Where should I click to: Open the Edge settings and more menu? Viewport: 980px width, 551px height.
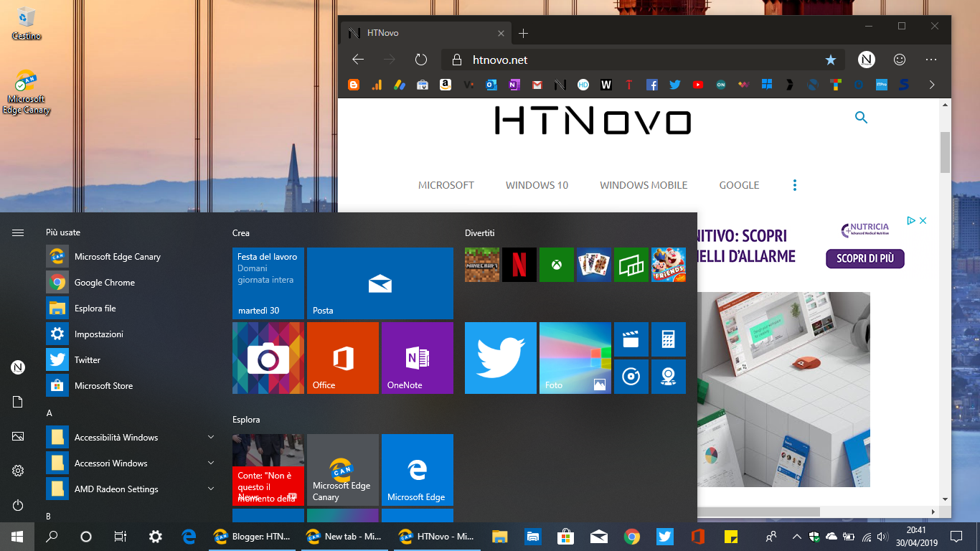pyautogui.click(x=931, y=60)
